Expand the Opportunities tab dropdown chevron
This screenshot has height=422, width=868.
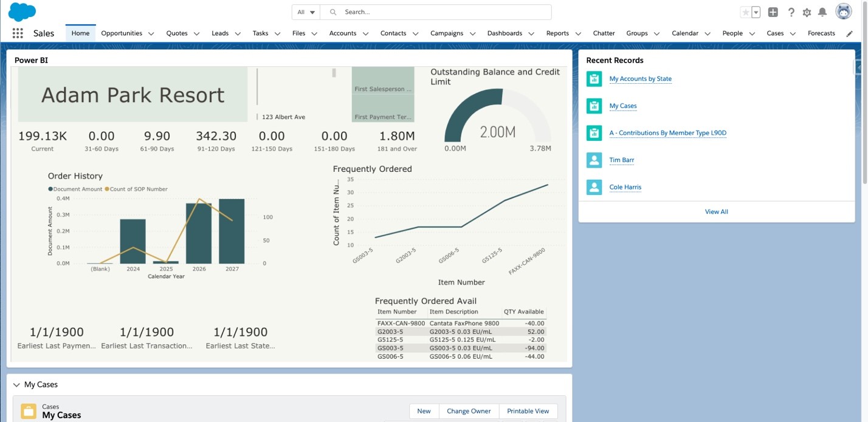click(x=151, y=34)
